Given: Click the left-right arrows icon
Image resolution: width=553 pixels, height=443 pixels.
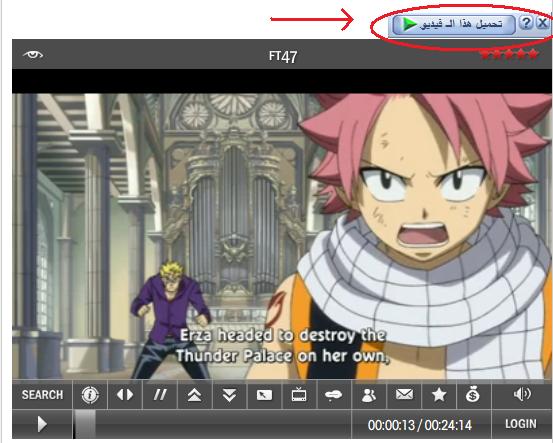Looking at the screenshot, I should point(125,395).
